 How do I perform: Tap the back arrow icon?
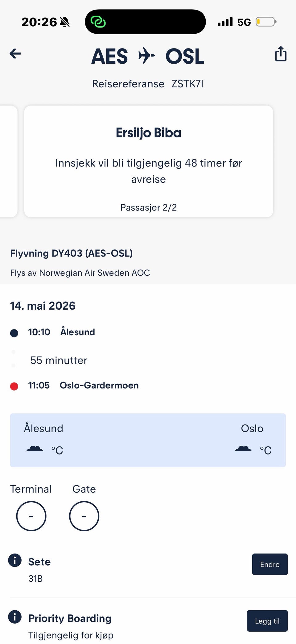coord(15,54)
